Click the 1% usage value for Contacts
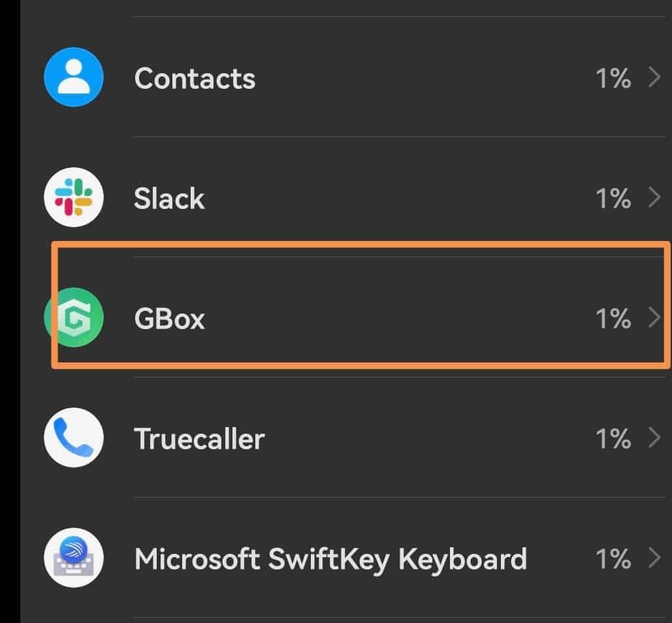The height and width of the screenshot is (623, 672). (x=613, y=78)
